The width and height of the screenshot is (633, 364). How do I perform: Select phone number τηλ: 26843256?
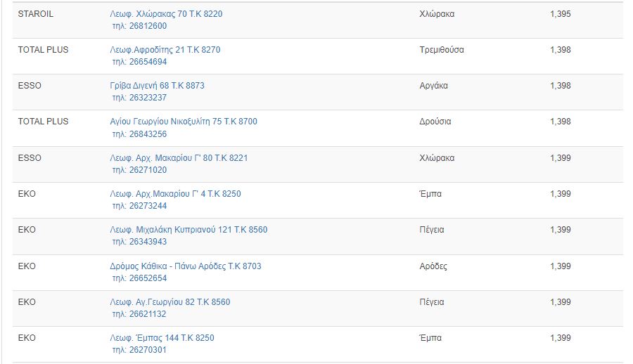(x=139, y=134)
